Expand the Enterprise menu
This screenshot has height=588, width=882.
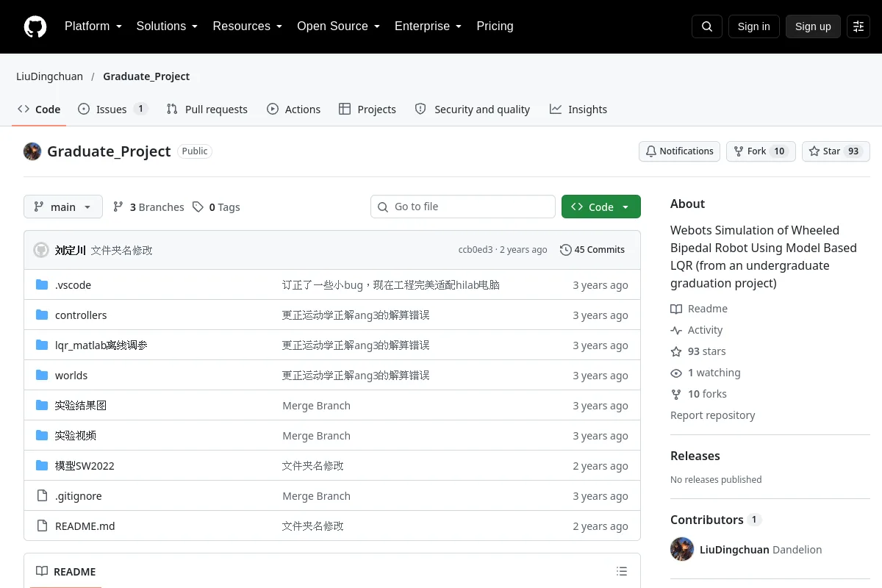428,26
